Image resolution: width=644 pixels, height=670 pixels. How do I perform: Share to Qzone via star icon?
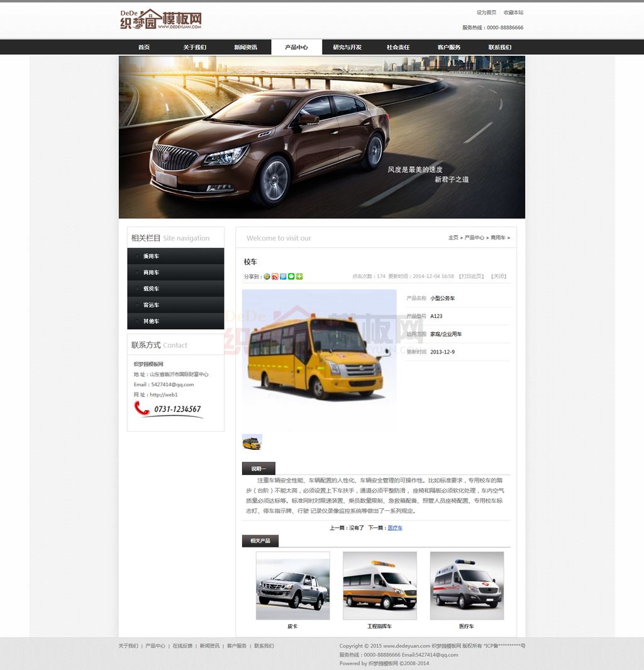point(267,276)
